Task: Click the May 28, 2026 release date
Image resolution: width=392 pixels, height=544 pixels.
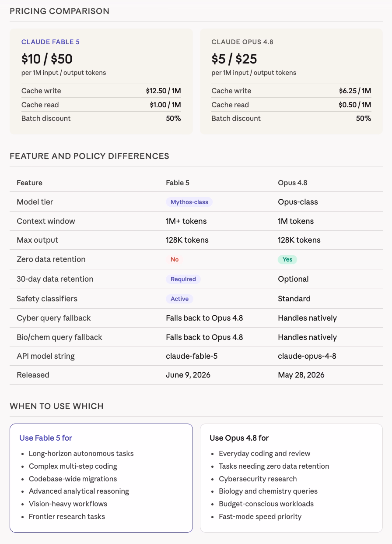Action: click(x=301, y=375)
